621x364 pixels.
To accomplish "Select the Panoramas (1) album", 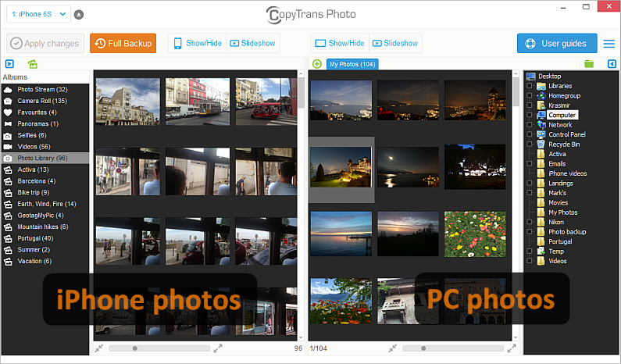I will pos(45,124).
